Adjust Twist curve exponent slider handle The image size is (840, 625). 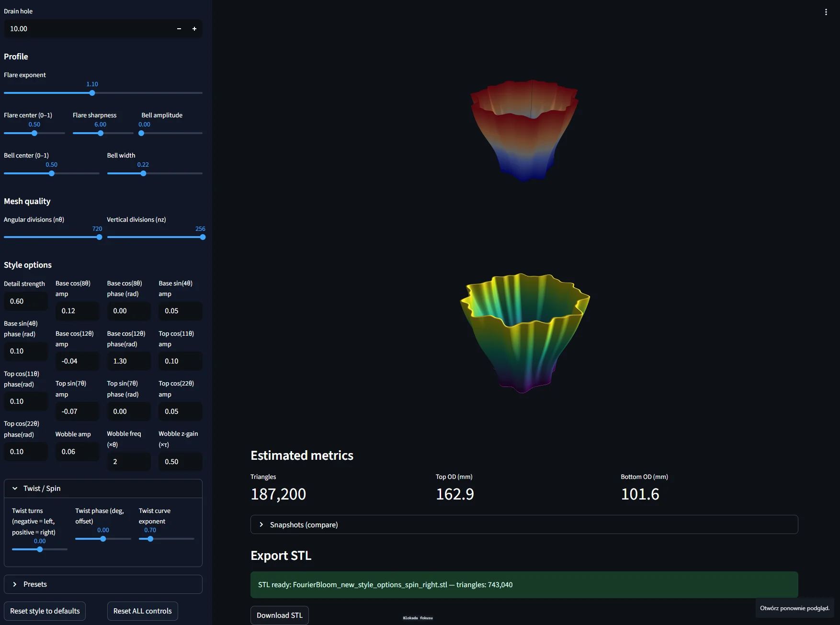point(150,539)
